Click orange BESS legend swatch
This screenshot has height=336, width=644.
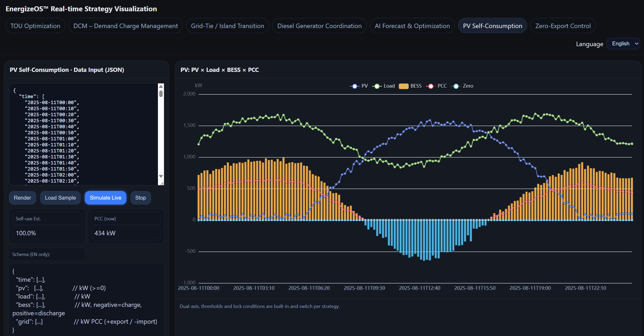pyautogui.click(x=403, y=86)
